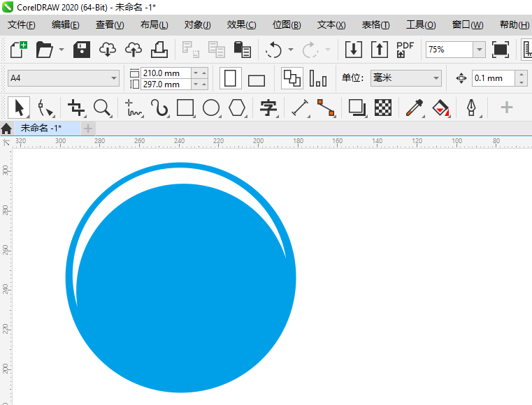Click the Publish to PDF button
Screen dimensions: 532x405
point(405,50)
